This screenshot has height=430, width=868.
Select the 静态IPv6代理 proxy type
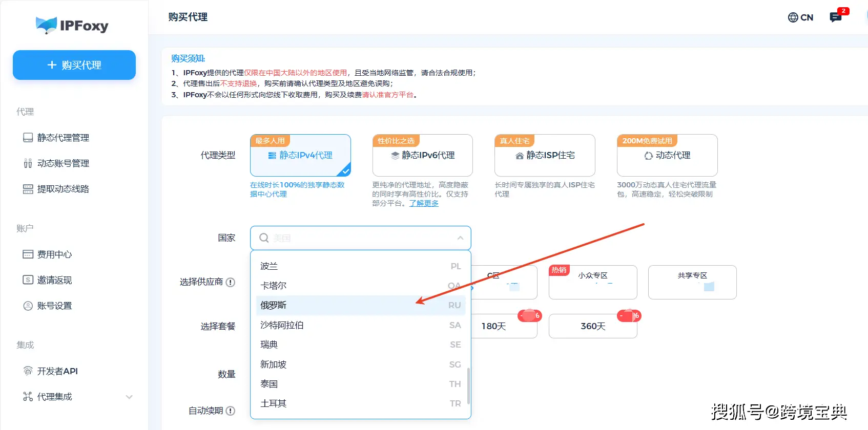422,156
